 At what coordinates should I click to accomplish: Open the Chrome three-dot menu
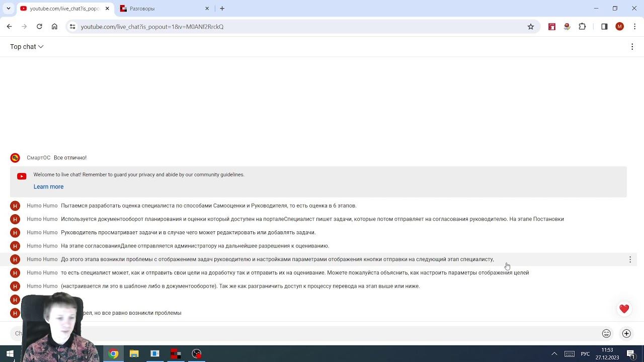click(634, 27)
